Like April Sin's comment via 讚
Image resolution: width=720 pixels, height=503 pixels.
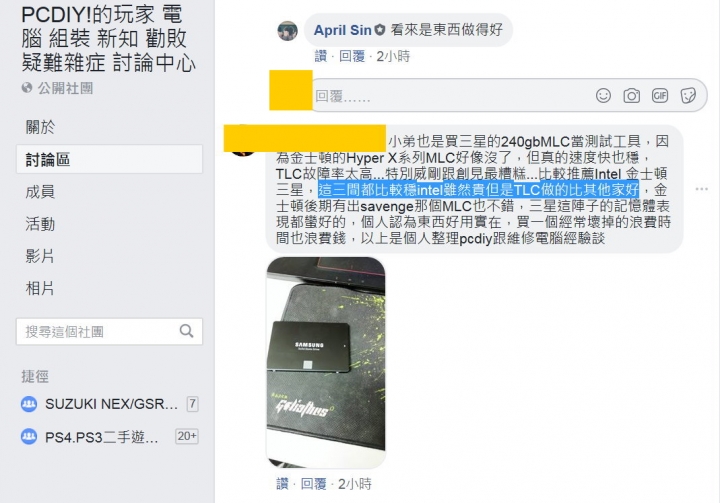click(x=321, y=57)
